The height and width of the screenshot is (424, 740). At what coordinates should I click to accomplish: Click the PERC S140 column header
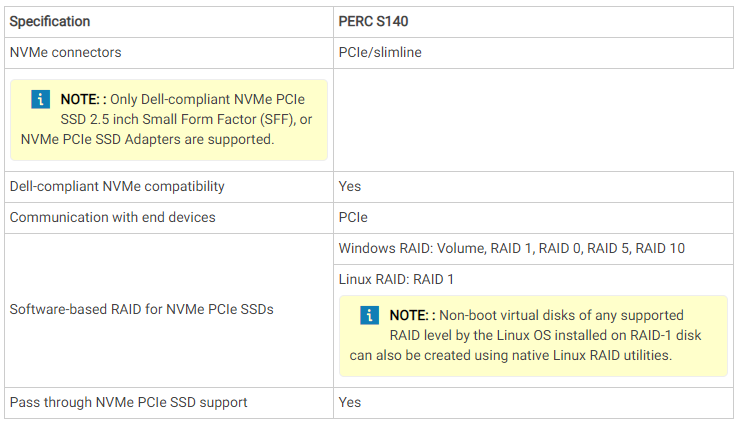(373, 21)
